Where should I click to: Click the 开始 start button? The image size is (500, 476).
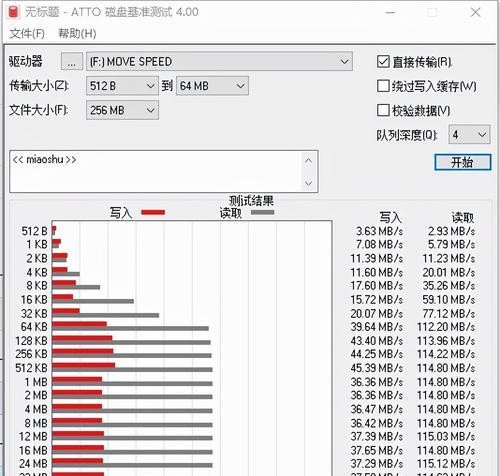click(x=463, y=163)
